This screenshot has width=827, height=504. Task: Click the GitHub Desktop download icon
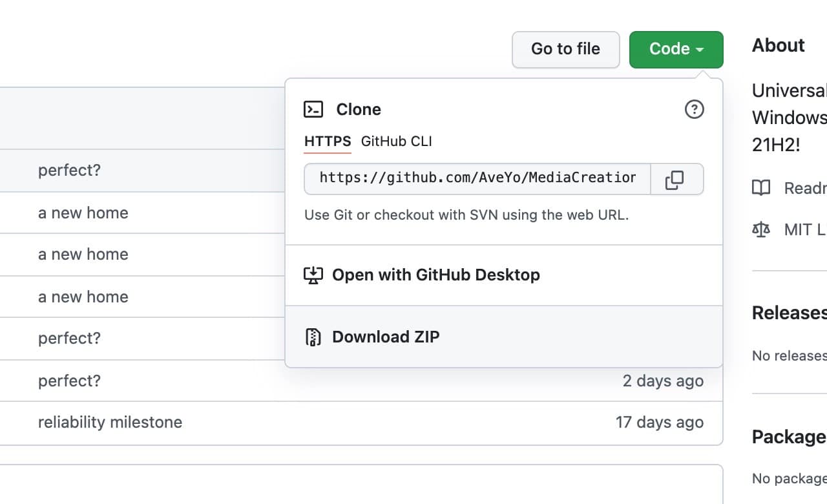(313, 275)
